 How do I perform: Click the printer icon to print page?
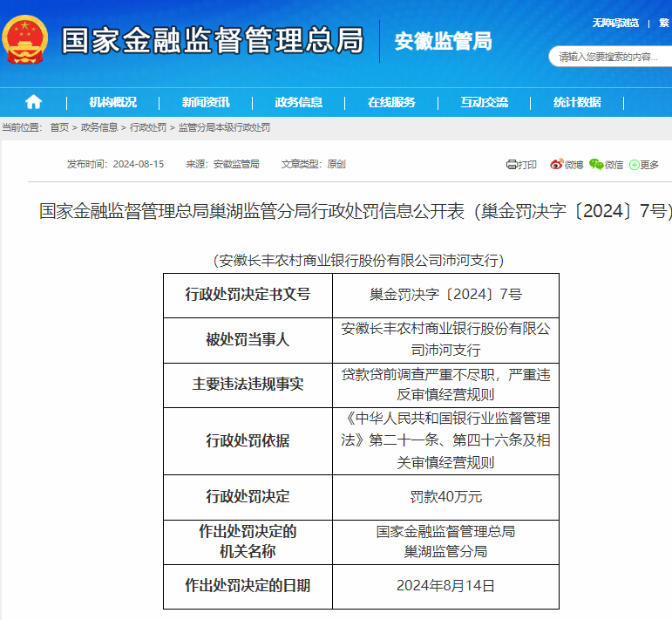512,164
